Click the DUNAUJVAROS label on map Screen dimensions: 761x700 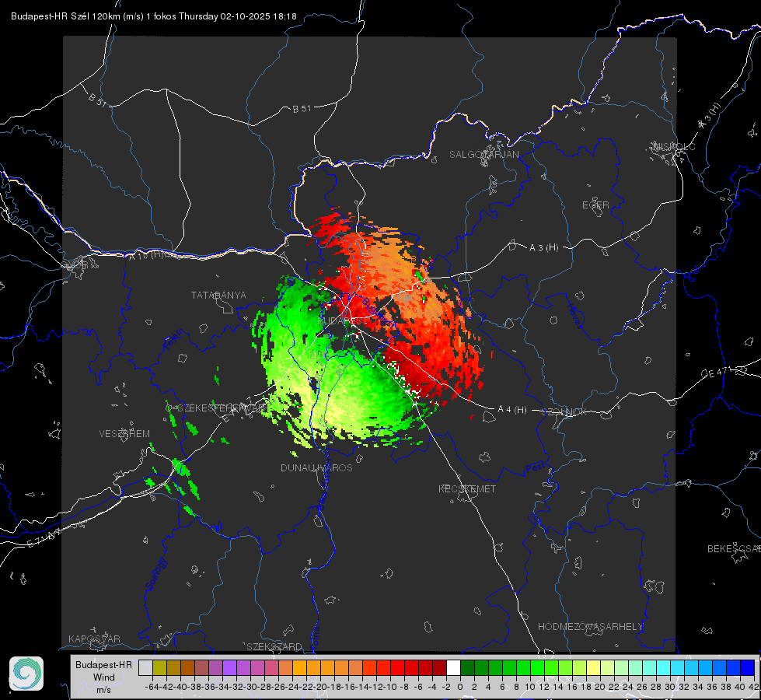[x=316, y=467]
